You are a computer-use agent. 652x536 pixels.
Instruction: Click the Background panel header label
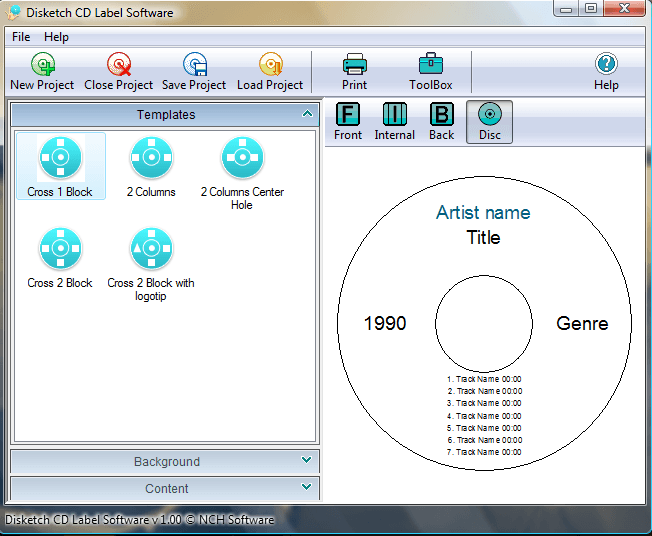(x=167, y=462)
